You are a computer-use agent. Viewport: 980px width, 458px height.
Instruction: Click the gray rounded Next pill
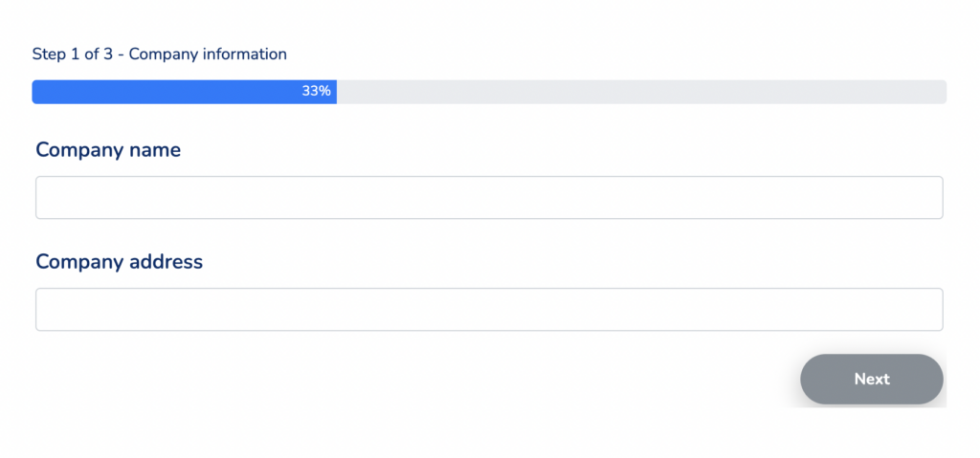(871, 379)
